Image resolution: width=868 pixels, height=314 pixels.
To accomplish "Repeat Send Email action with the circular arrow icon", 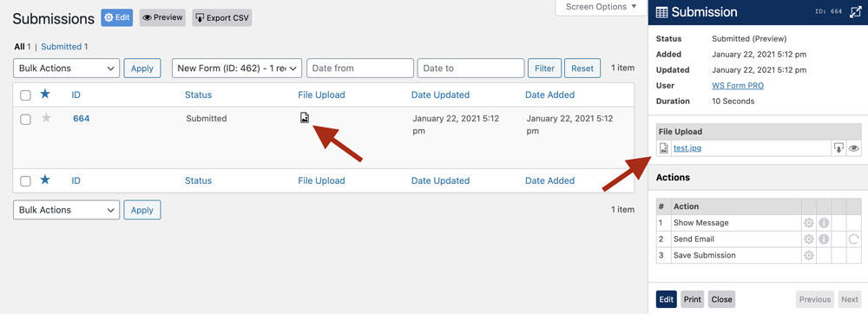I will (853, 239).
